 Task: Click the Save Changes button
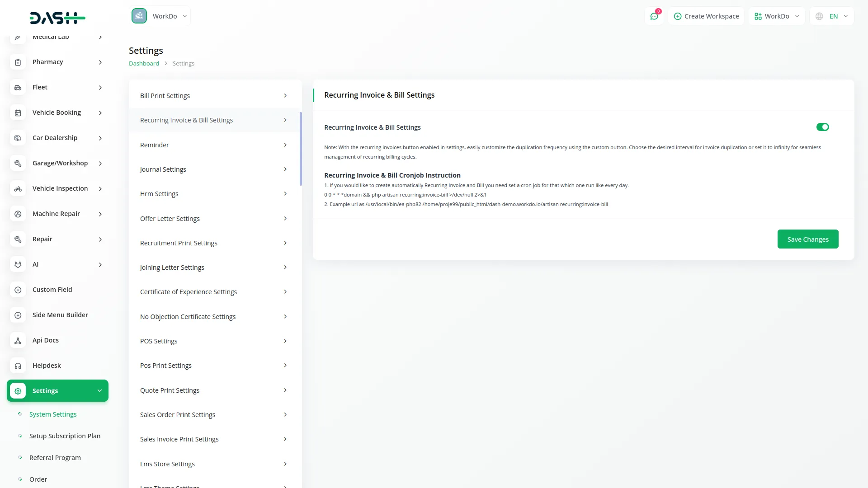[807, 239]
